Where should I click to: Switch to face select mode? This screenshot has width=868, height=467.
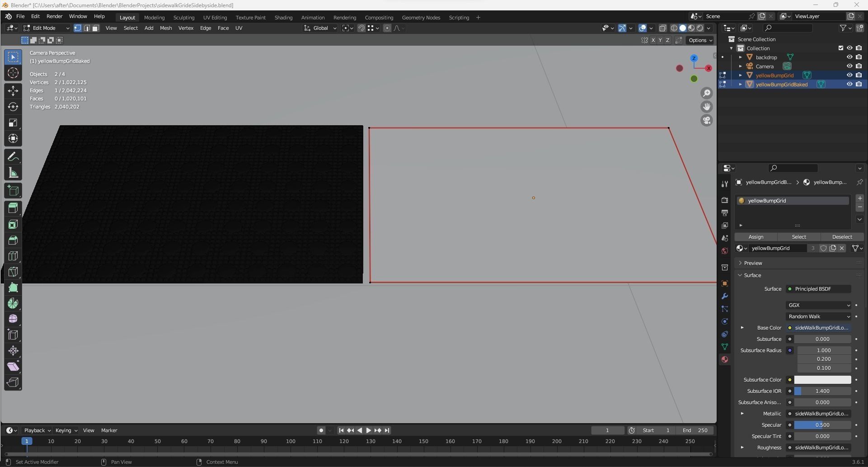point(95,28)
